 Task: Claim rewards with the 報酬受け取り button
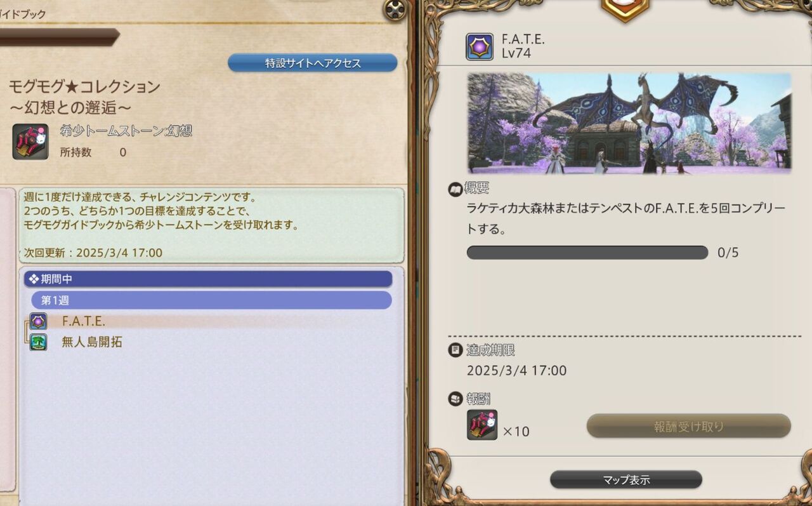click(x=689, y=426)
